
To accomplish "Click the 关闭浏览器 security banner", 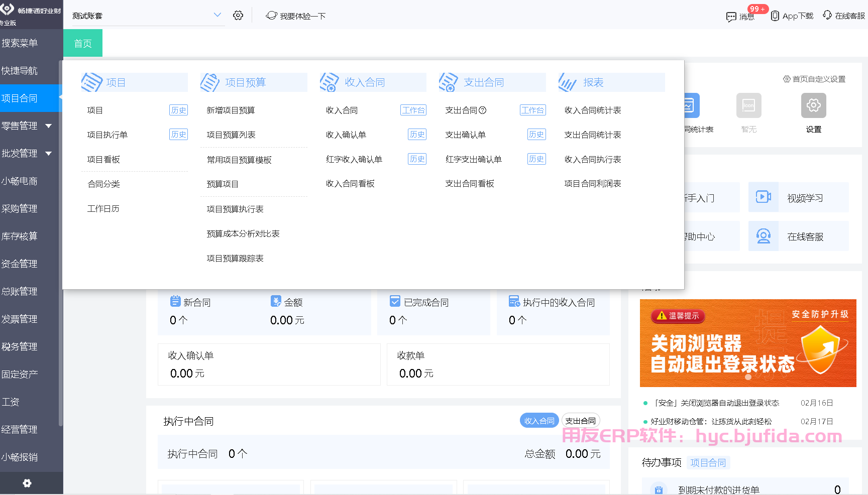I will tap(748, 343).
